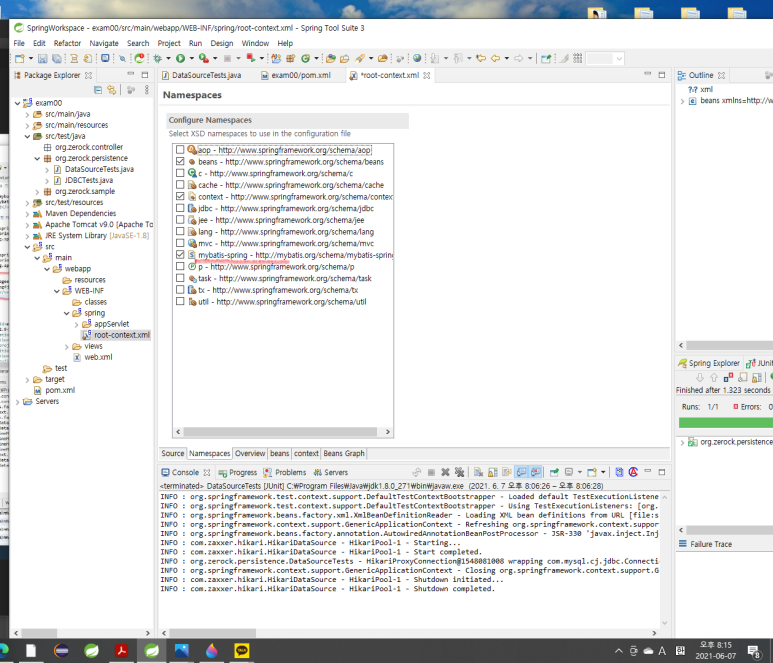Switch to the Problems view tab
Screen dimensions: 773x663
tap(285, 472)
